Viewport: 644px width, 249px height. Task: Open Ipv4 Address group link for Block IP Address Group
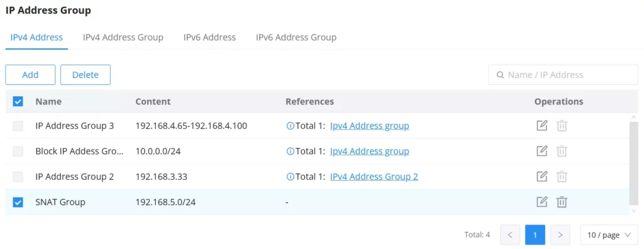370,151
